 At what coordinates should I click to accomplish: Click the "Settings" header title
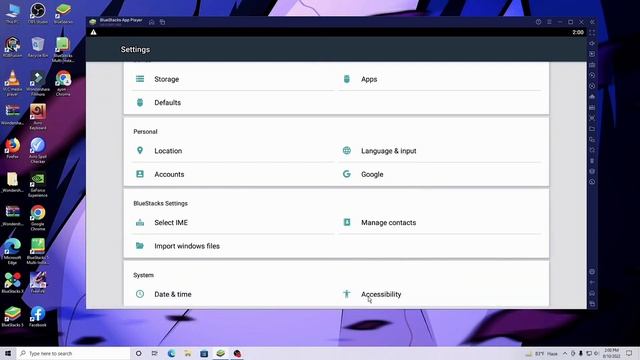pyautogui.click(x=135, y=49)
